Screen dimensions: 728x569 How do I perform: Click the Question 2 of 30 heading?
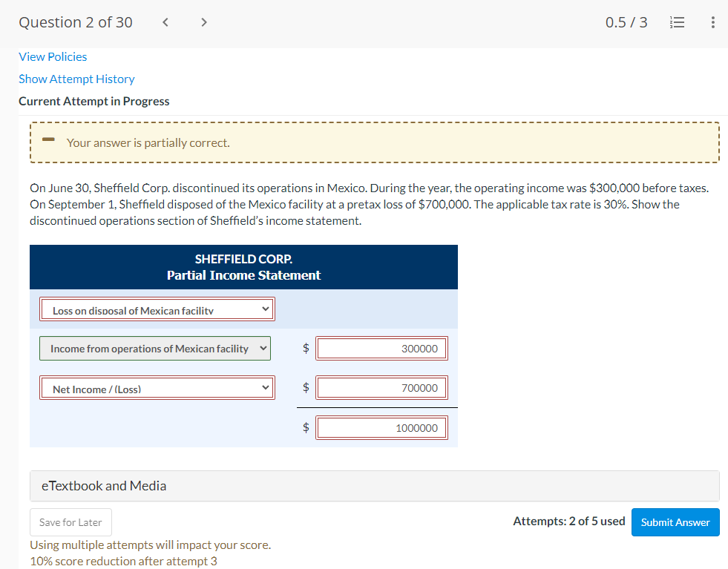tap(75, 22)
